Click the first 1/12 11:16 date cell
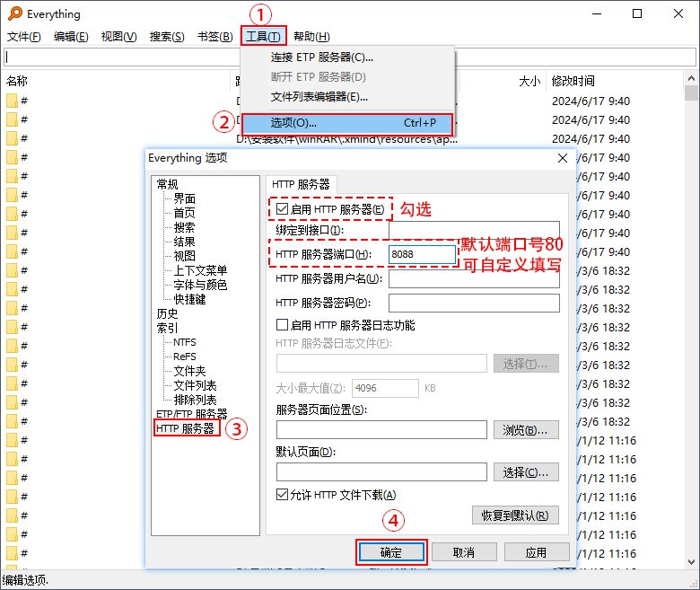The height and width of the screenshot is (590, 700). click(x=607, y=440)
